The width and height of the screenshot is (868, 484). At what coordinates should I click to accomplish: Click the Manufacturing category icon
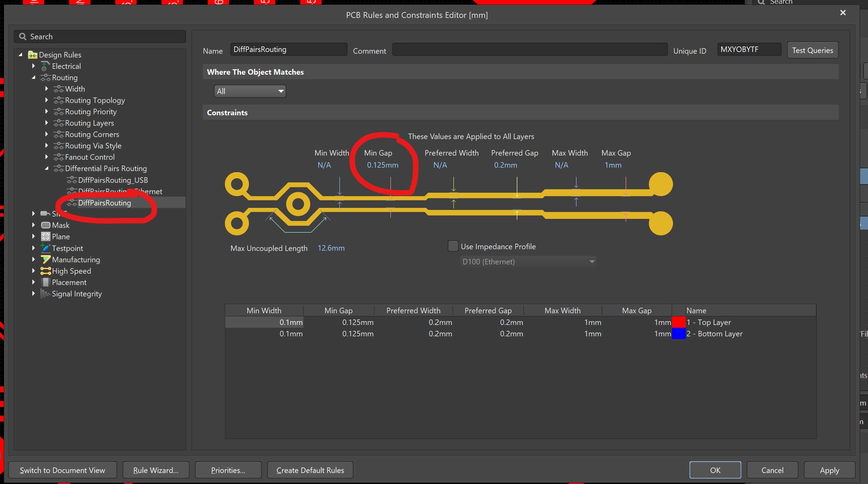[x=45, y=260]
